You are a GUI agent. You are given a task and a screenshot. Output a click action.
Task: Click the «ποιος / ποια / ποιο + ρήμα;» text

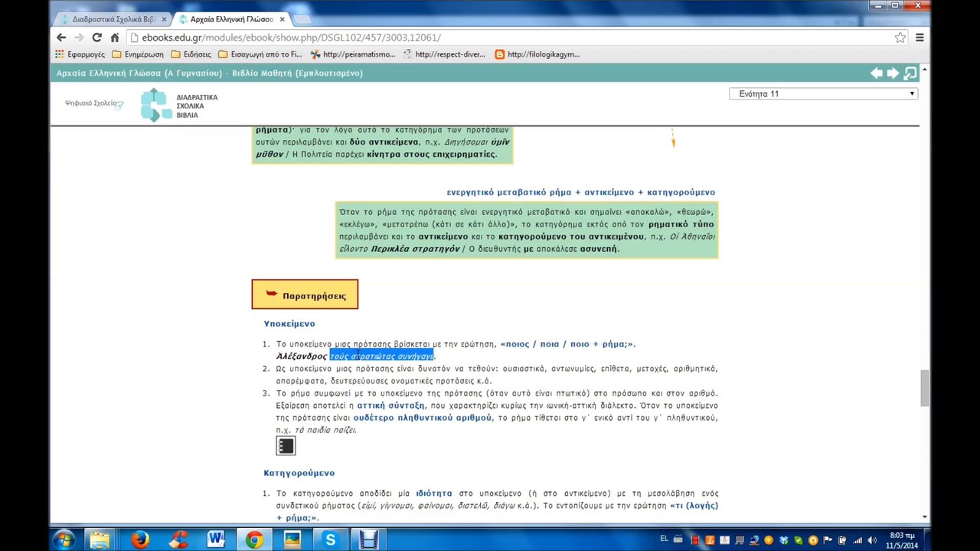click(x=567, y=344)
